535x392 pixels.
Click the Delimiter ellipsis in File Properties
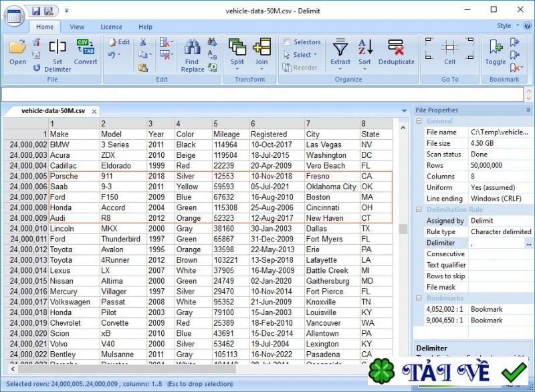click(x=528, y=242)
